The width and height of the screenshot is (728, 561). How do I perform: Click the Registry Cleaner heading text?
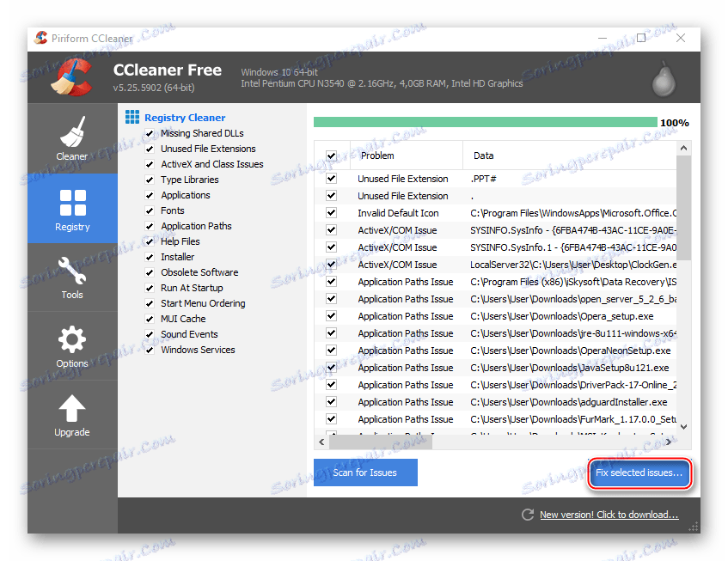tap(185, 118)
